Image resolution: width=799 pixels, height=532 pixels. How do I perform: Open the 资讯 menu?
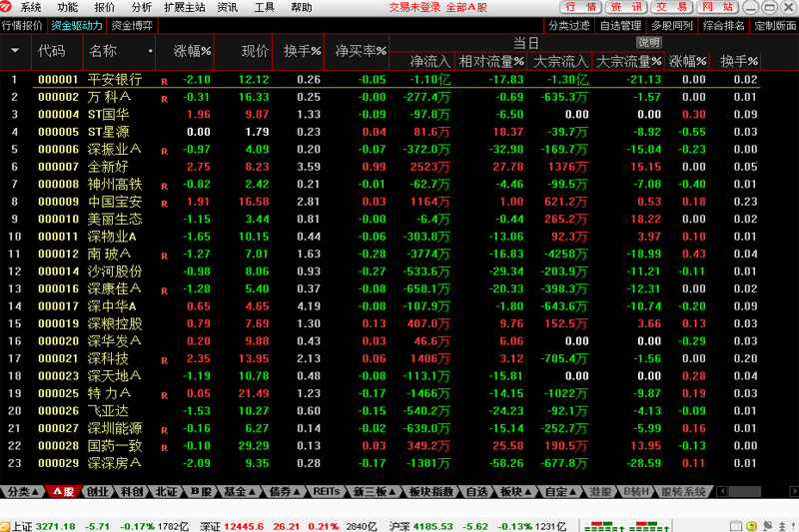(228, 7)
